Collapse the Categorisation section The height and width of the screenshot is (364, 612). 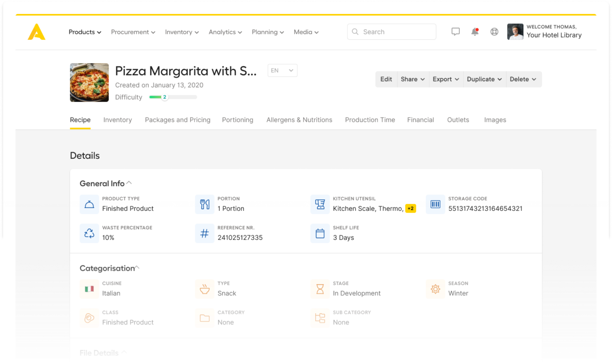(x=138, y=267)
